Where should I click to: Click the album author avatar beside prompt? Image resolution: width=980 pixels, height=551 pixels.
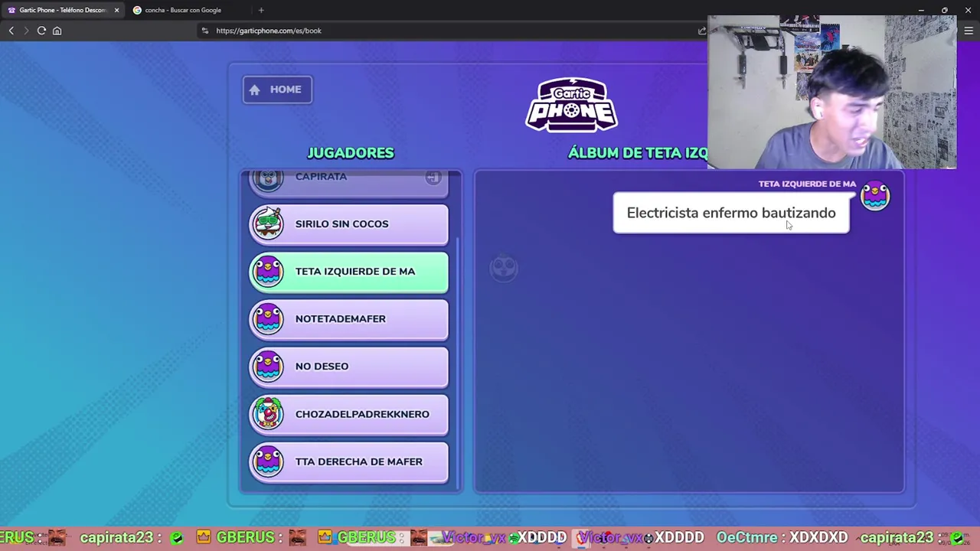click(x=875, y=196)
